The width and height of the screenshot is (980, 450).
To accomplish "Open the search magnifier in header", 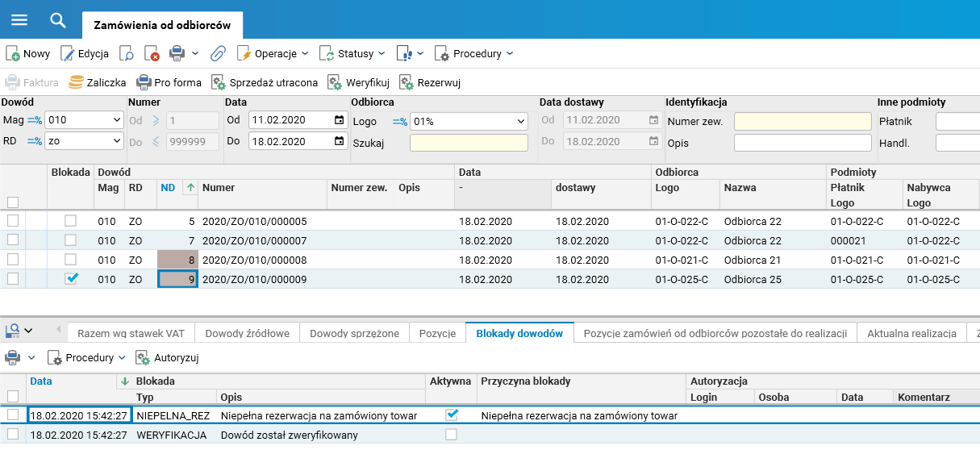I will (58, 20).
